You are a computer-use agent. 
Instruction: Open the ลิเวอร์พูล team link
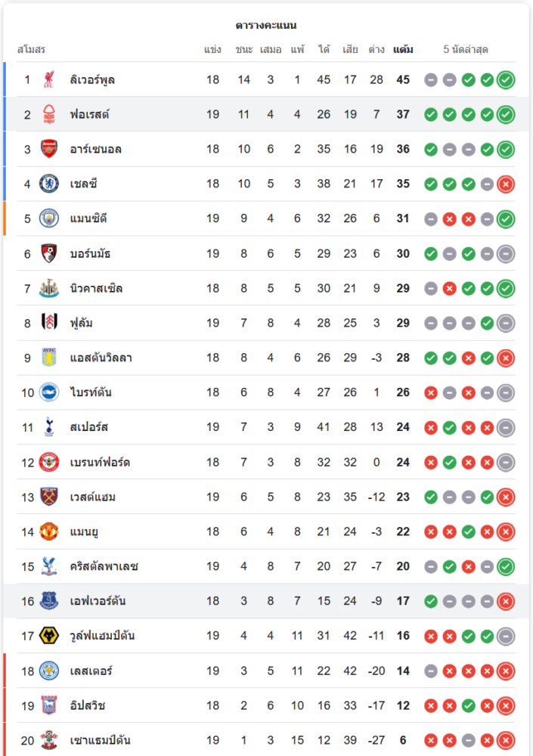click(92, 79)
